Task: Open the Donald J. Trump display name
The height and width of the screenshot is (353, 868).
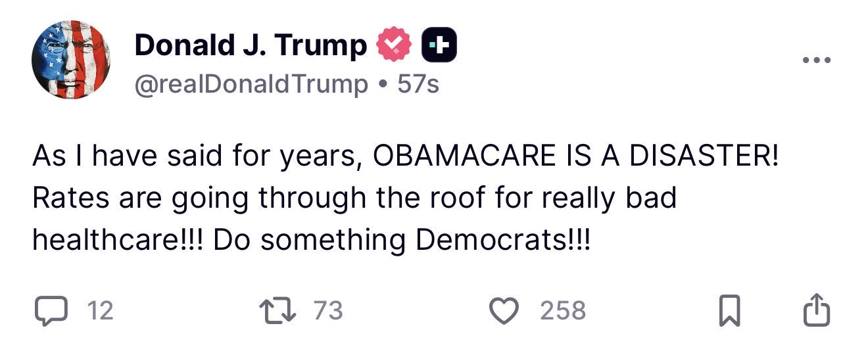Action: coord(251,45)
